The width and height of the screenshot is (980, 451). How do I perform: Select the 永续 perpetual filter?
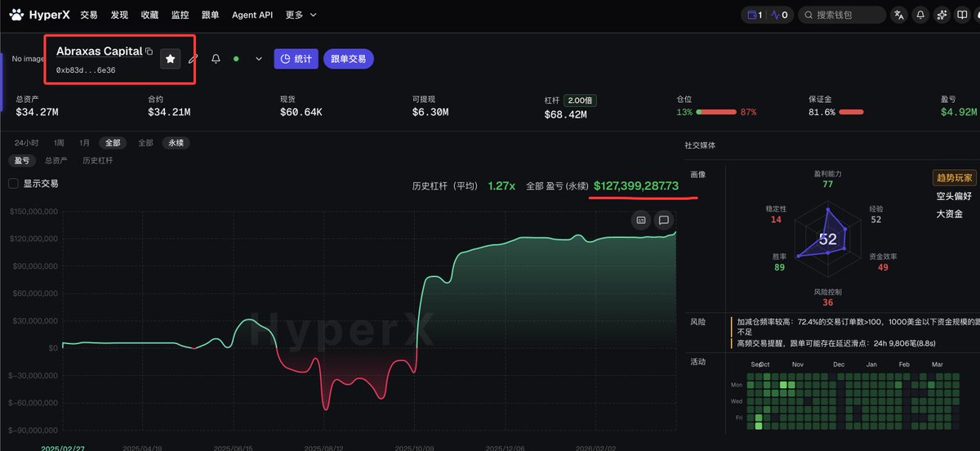click(176, 142)
